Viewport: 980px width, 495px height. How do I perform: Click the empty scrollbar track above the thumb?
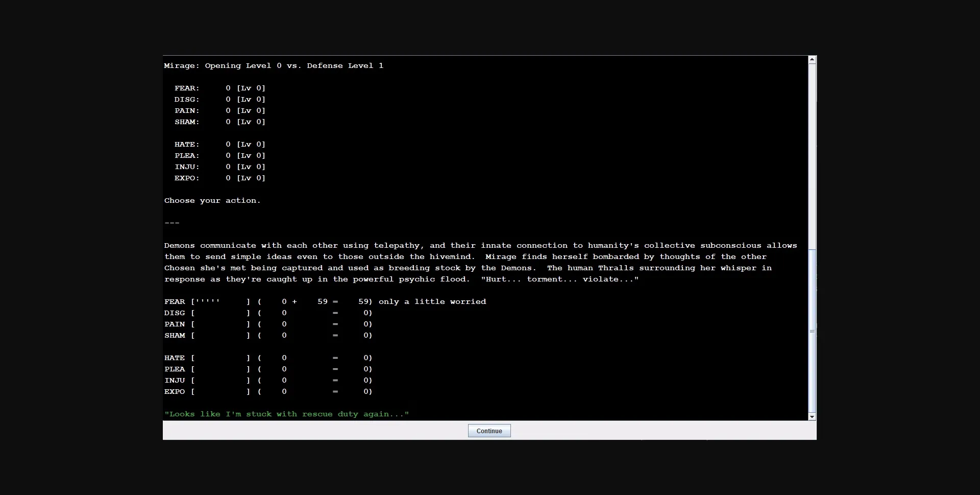point(812,153)
